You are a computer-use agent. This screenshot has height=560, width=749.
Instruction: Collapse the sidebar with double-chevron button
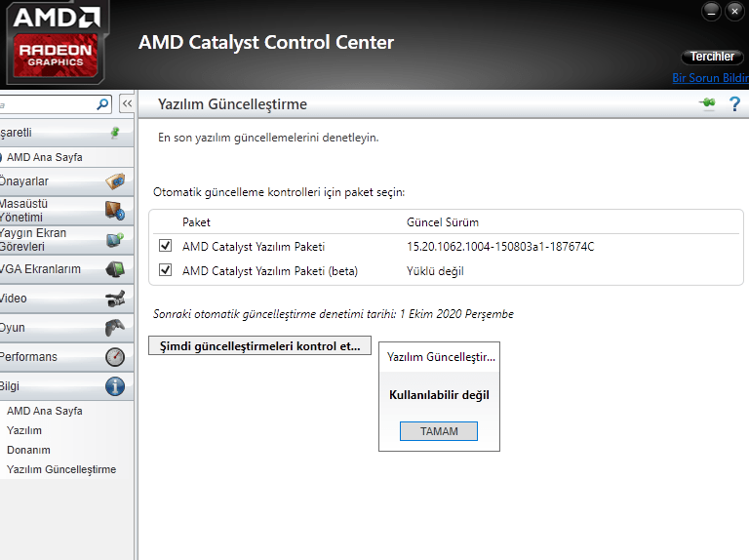pos(127,103)
